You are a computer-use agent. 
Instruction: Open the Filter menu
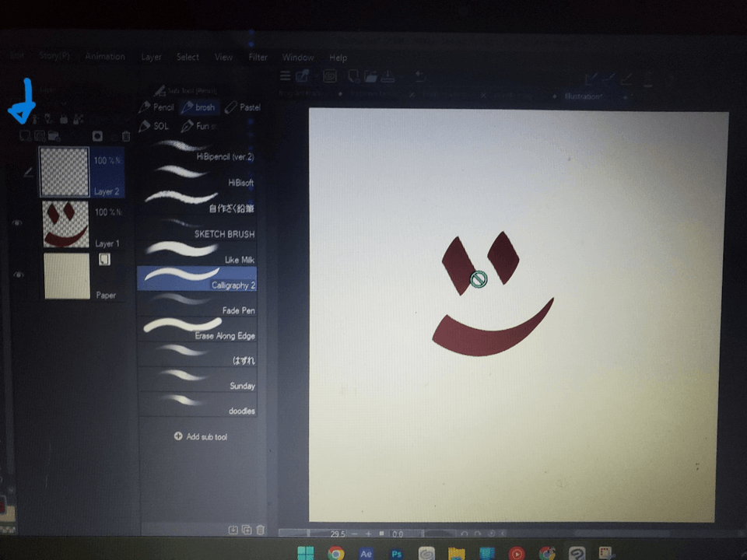point(258,58)
